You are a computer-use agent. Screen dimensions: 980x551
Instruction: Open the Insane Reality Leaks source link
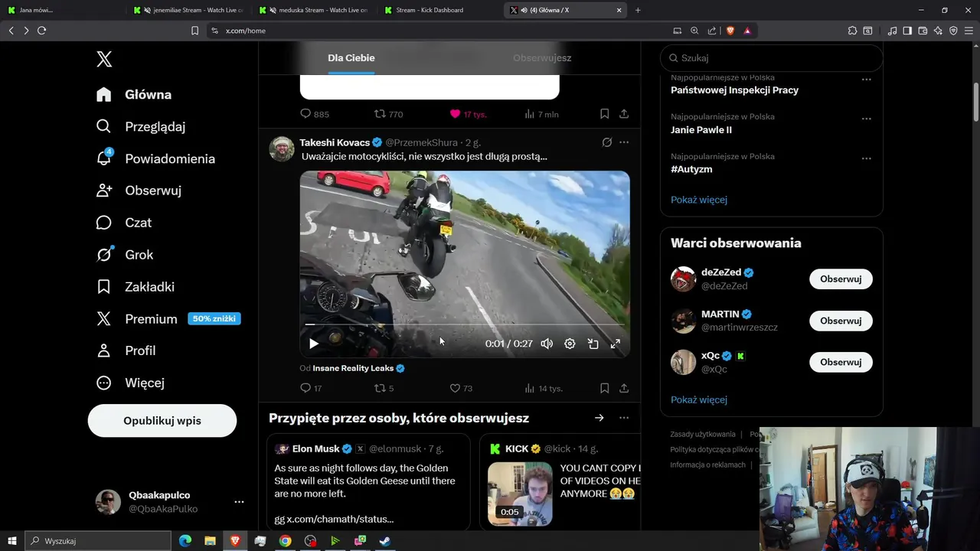point(358,368)
